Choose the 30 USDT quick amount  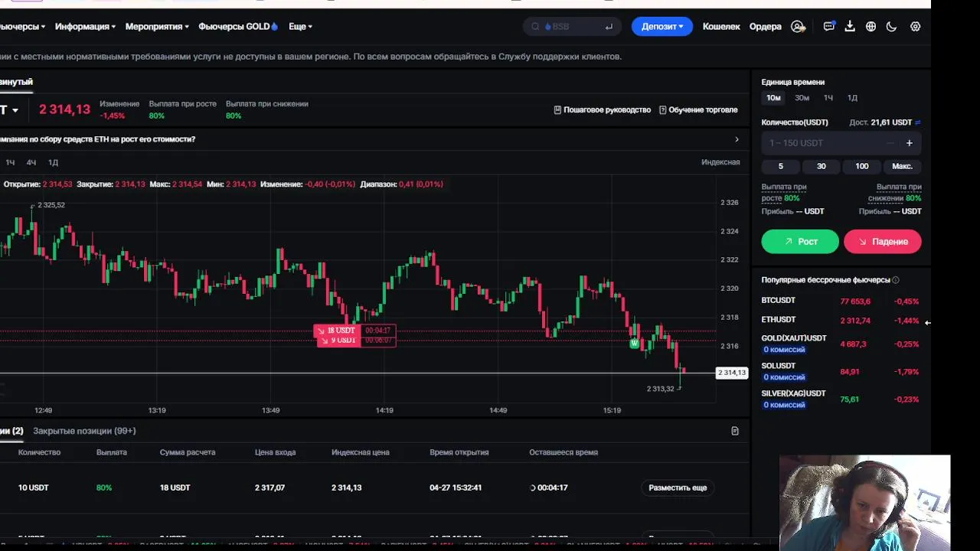(822, 166)
